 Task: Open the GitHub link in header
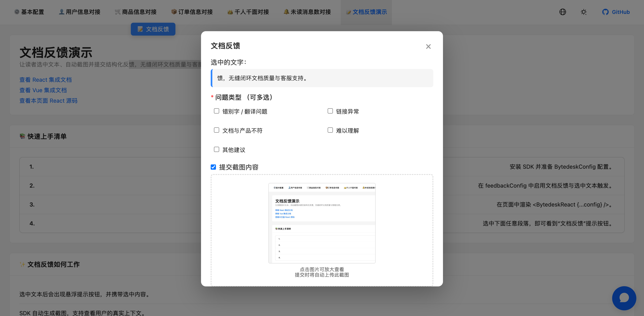pyautogui.click(x=616, y=12)
